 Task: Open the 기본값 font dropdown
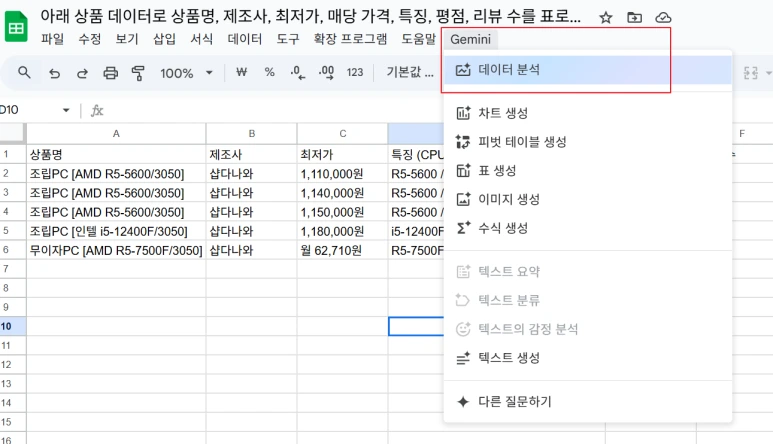pos(410,72)
